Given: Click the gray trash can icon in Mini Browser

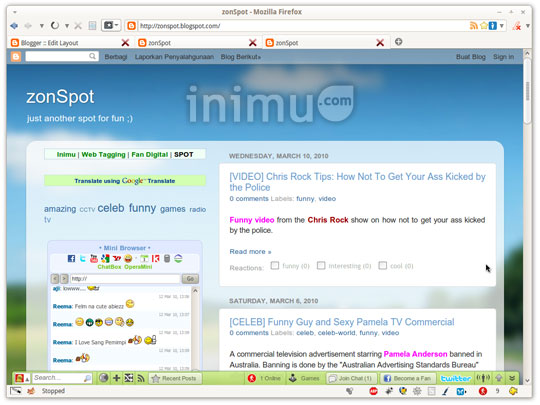Looking at the screenshot, I should 167,258.
